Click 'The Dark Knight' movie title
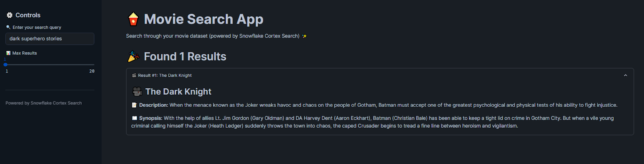 [178, 92]
